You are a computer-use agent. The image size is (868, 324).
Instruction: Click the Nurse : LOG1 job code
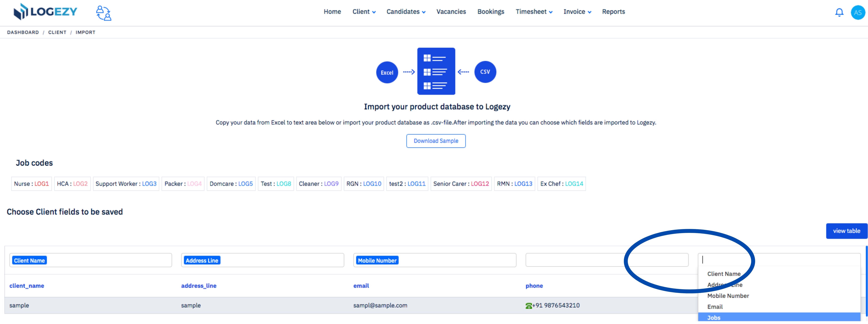(x=31, y=184)
